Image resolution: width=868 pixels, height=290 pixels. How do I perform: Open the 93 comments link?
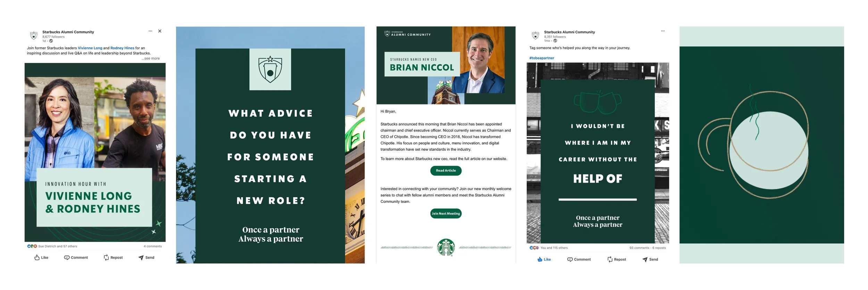click(639, 248)
